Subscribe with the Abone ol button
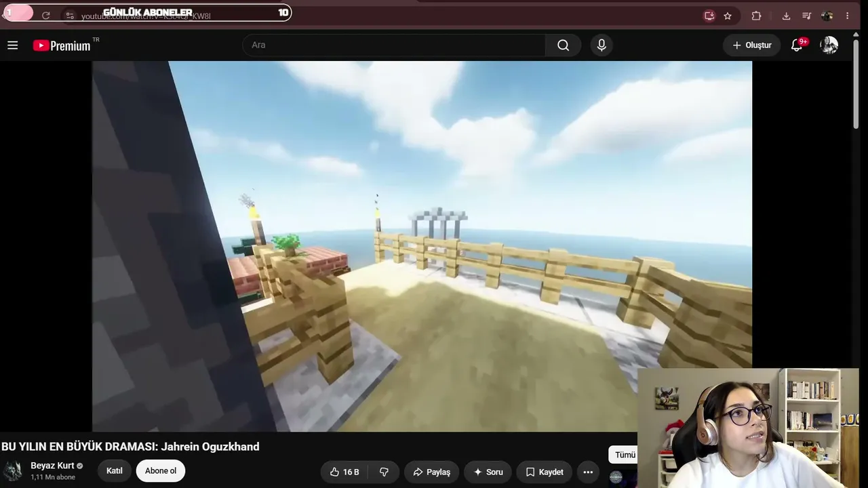The width and height of the screenshot is (868, 488). 161,471
